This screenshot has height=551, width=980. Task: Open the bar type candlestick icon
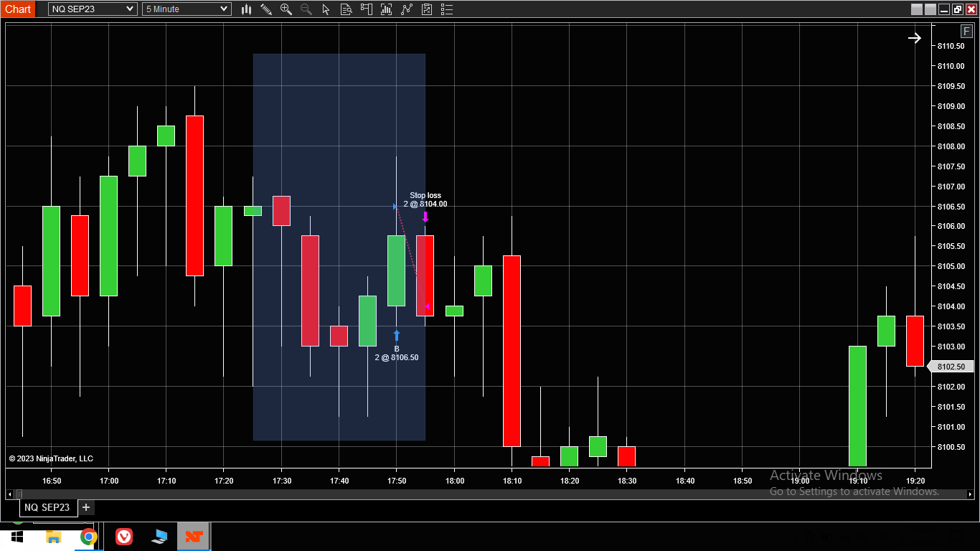pyautogui.click(x=246, y=9)
